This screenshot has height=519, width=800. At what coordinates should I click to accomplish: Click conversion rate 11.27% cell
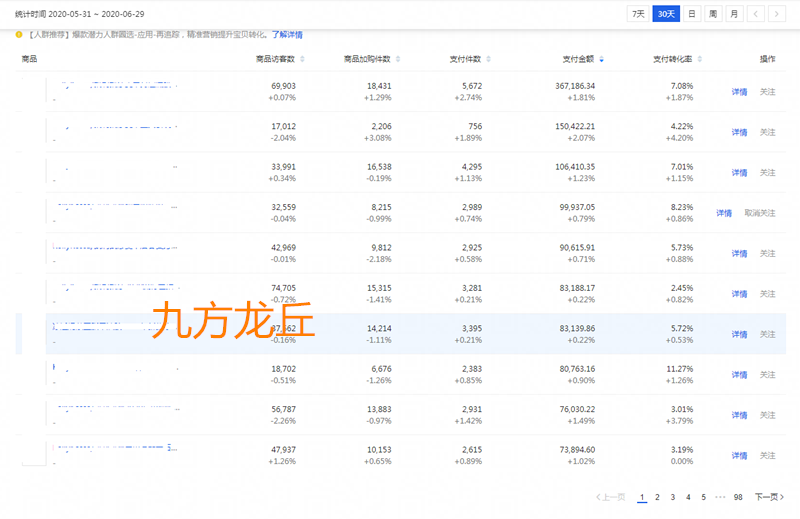tap(680, 368)
